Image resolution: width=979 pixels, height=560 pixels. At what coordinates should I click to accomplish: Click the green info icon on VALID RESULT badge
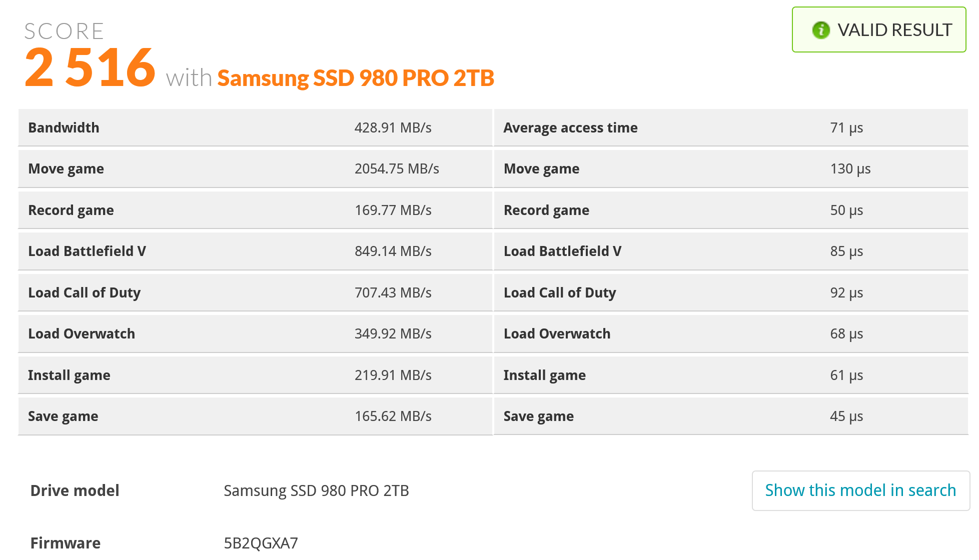pyautogui.click(x=821, y=30)
